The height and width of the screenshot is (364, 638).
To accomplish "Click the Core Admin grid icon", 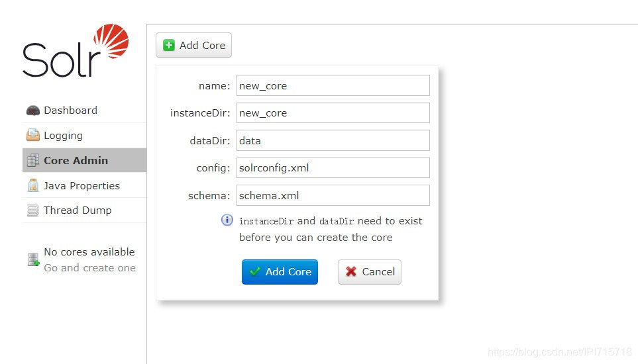I will [x=33, y=160].
